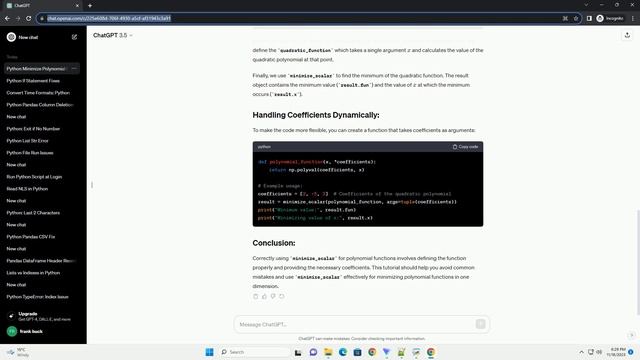640x360 pixels.
Task: Give thumbs up to the response
Action: (x=264, y=296)
